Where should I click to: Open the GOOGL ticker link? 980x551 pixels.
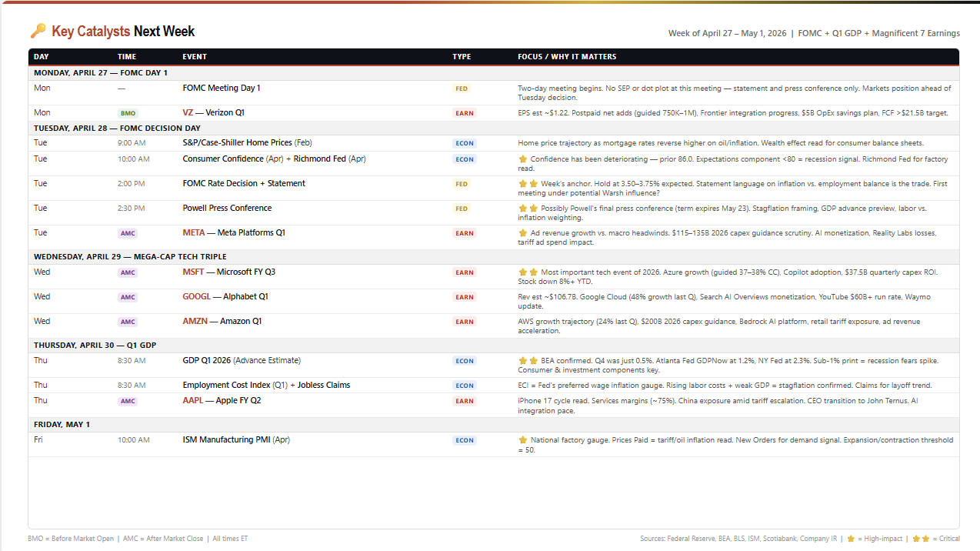point(196,297)
